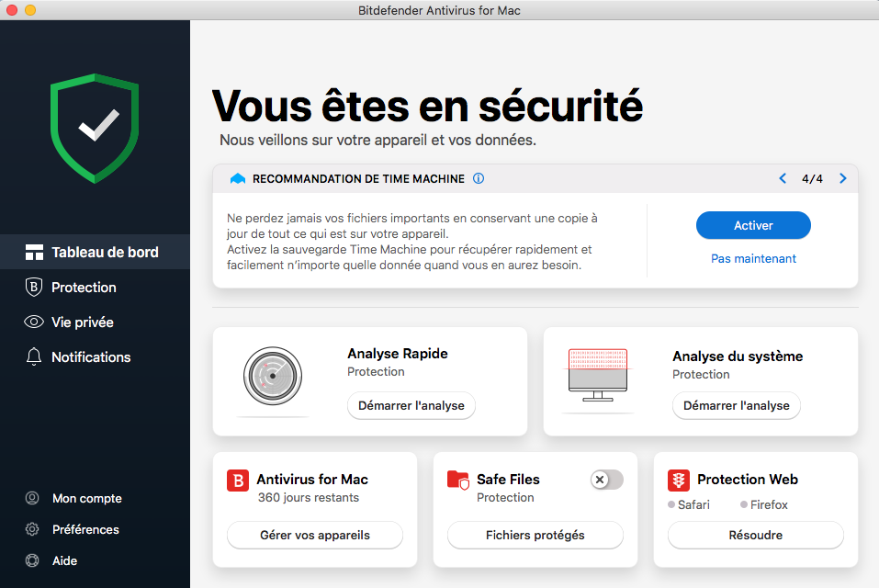This screenshot has height=588, width=879.
Task: Open Tableau de bord section
Action: pos(95,253)
